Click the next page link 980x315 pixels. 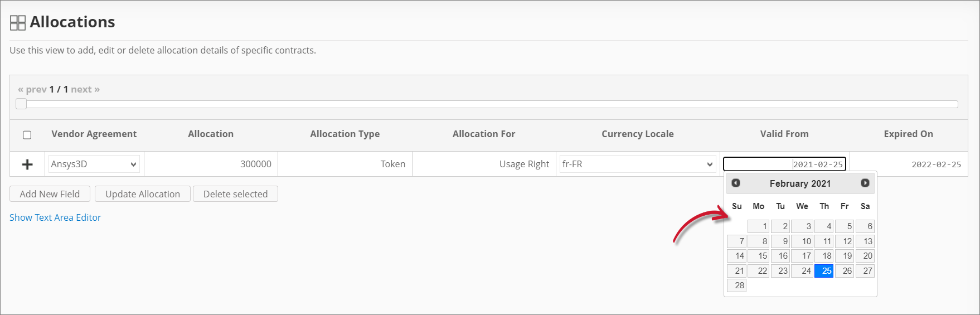(85, 89)
